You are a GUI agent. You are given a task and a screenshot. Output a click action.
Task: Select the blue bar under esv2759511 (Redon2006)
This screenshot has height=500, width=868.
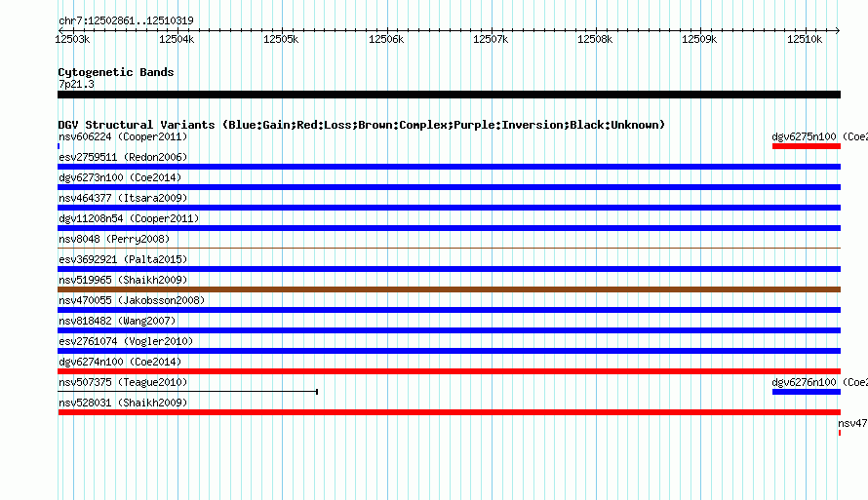[x=449, y=167]
